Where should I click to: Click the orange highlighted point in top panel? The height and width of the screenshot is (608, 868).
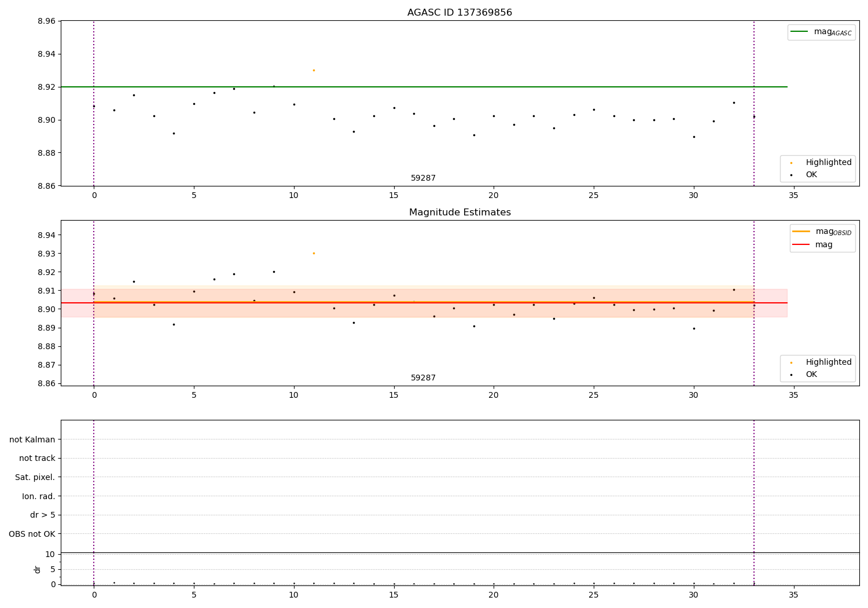[314, 70]
